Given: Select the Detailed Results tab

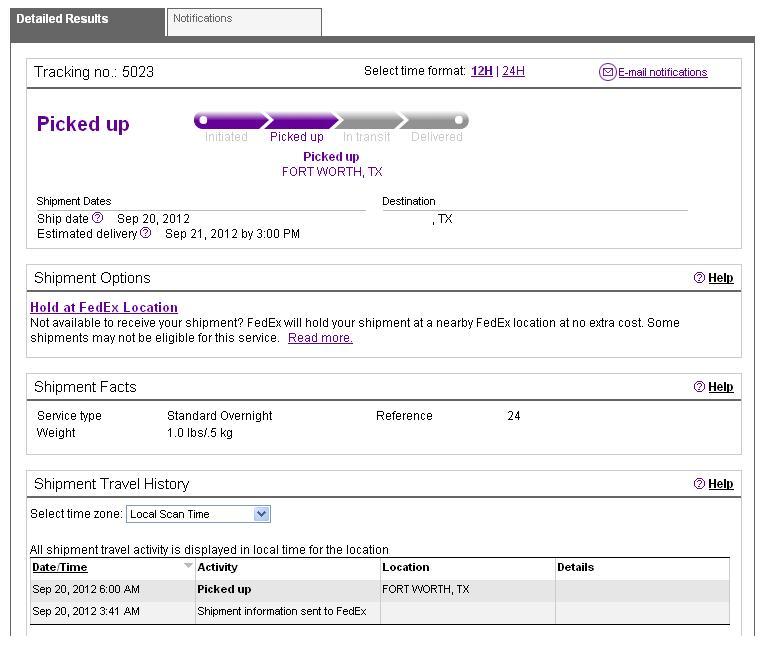Looking at the screenshot, I should point(87,22).
